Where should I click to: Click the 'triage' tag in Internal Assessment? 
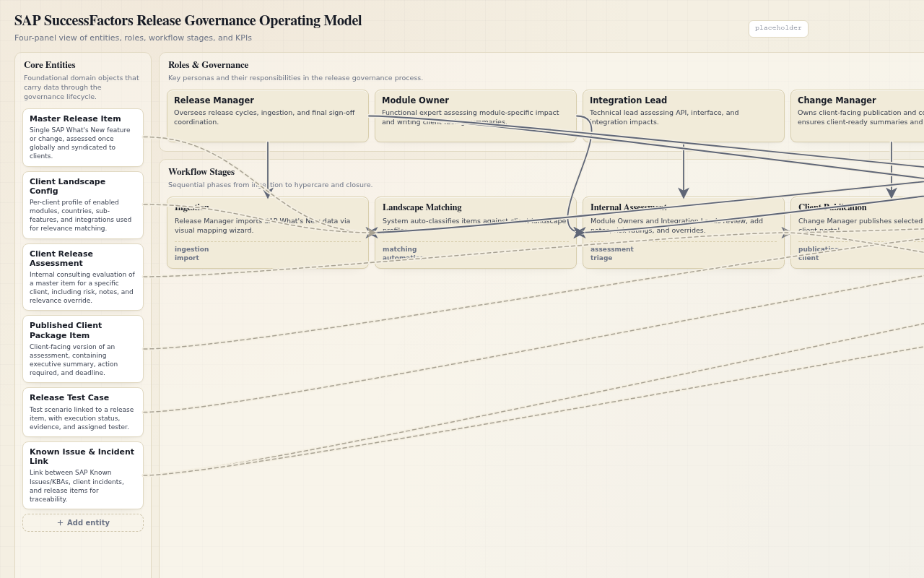pos(601,258)
